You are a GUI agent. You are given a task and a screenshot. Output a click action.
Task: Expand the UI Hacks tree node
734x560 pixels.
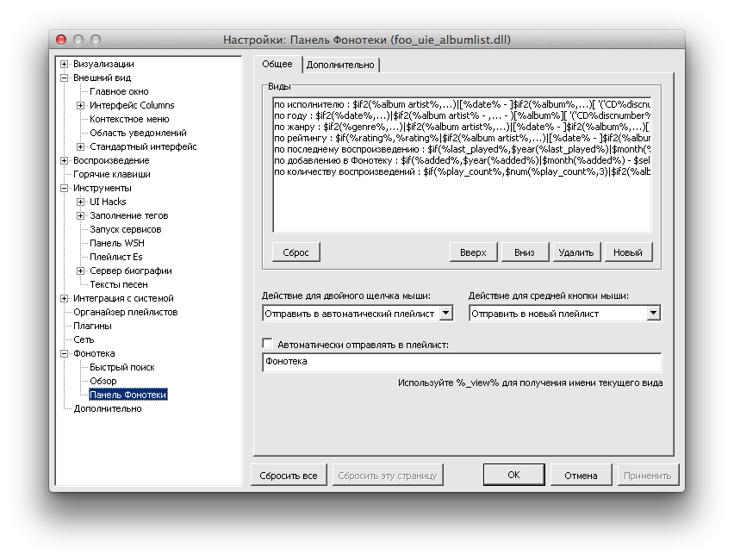pos(80,202)
